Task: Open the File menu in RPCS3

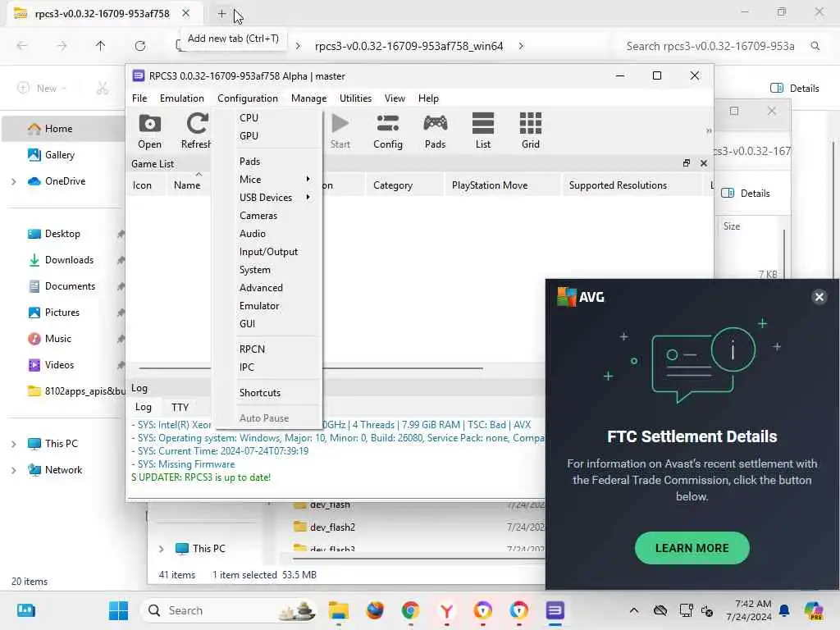Action: tap(139, 98)
